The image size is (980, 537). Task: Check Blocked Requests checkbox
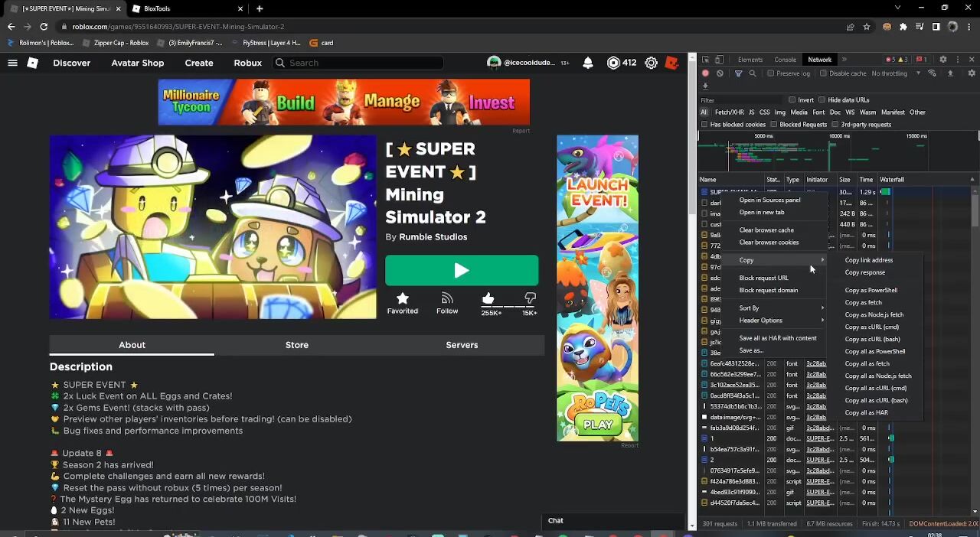(774, 124)
